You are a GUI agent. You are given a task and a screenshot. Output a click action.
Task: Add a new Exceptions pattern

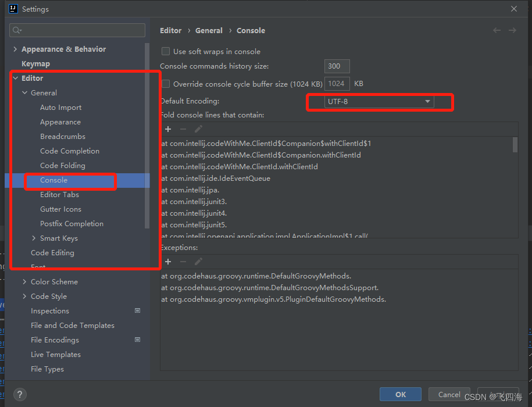[167, 262]
